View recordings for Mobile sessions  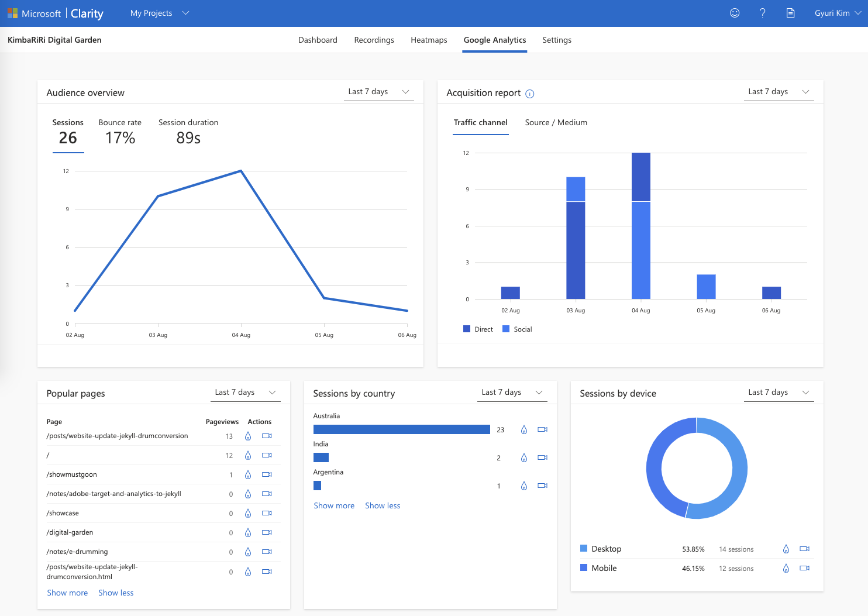(804, 568)
